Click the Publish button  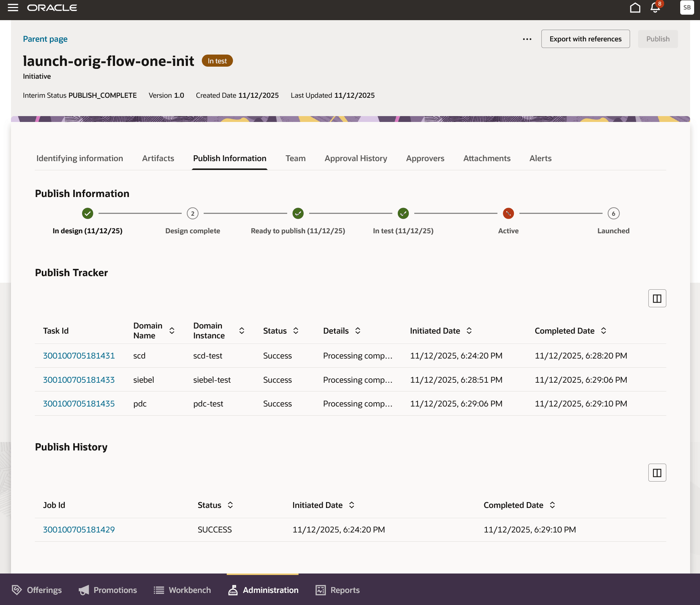coord(658,39)
